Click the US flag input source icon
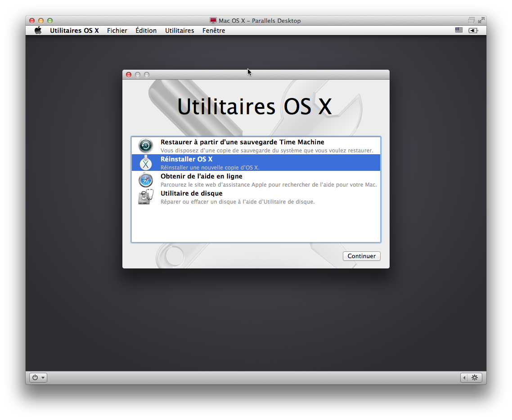Image resolution: width=512 pixels, height=420 pixels. [458, 30]
